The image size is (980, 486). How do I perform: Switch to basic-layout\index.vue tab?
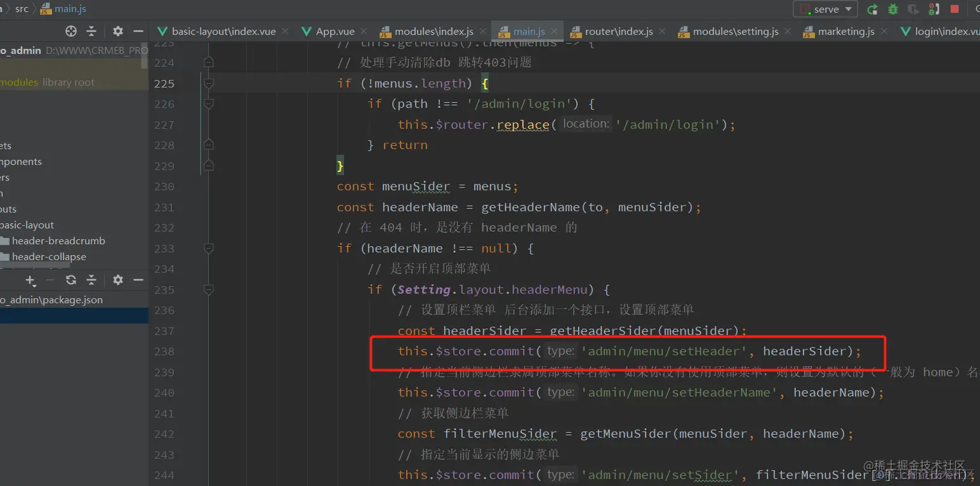[x=223, y=31]
